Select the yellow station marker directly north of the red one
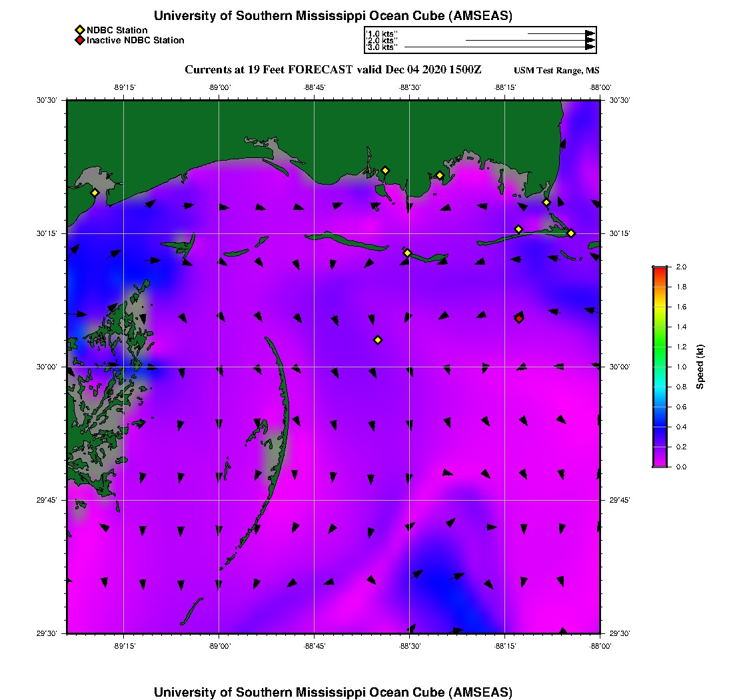The width and height of the screenshot is (733, 700). [x=518, y=229]
